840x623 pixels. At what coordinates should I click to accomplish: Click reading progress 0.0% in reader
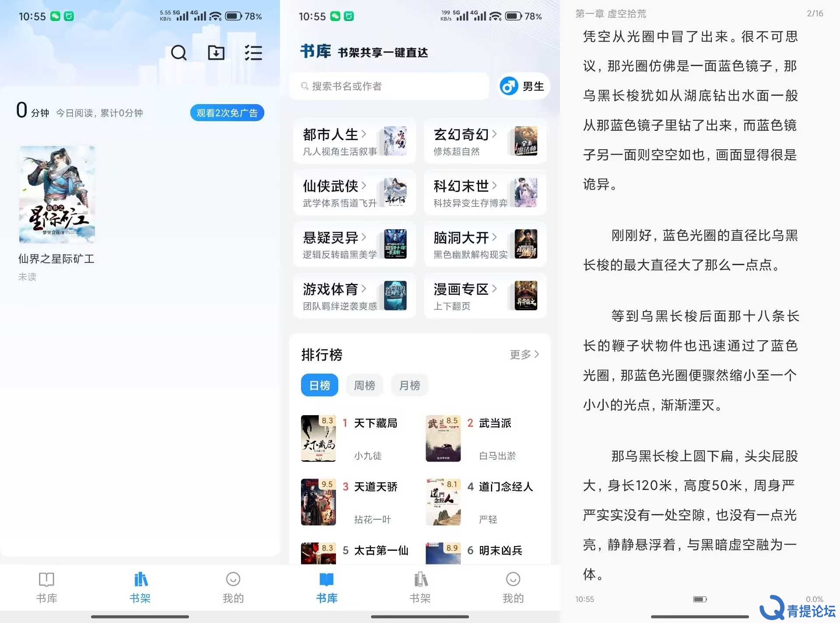815,599
